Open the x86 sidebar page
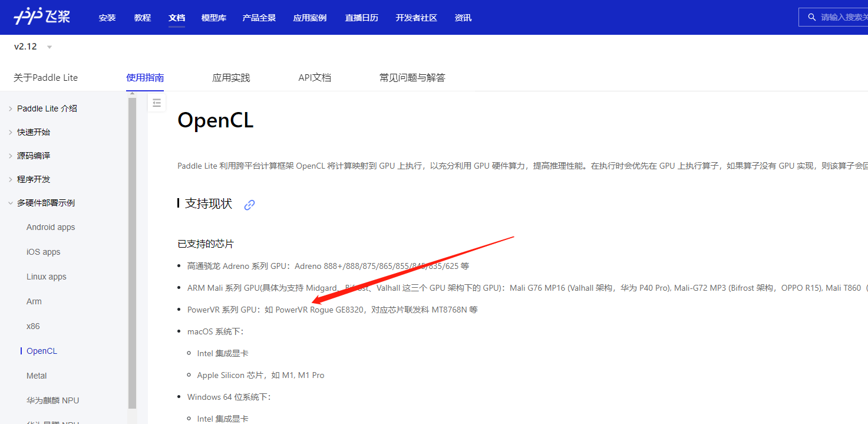The image size is (868, 424). [x=33, y=326]
